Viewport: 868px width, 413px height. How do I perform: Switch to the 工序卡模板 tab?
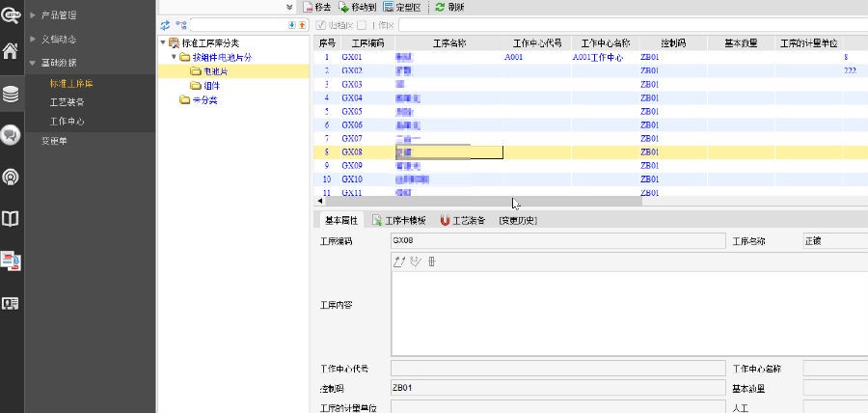coord(398,220)
